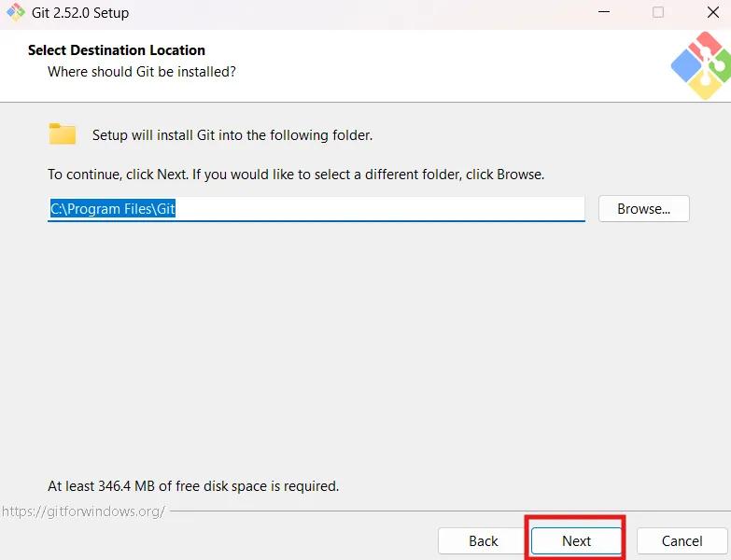731x560 pixels.
Task: Click the "Select Destination Location" heading
Action: coord(117,50)
